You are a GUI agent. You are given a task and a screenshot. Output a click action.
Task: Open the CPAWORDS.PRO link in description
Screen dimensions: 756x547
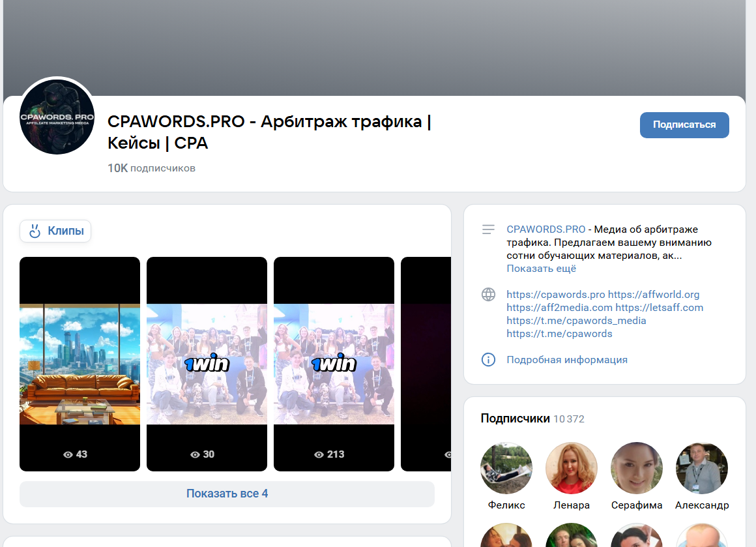click(x=545, y=229)
